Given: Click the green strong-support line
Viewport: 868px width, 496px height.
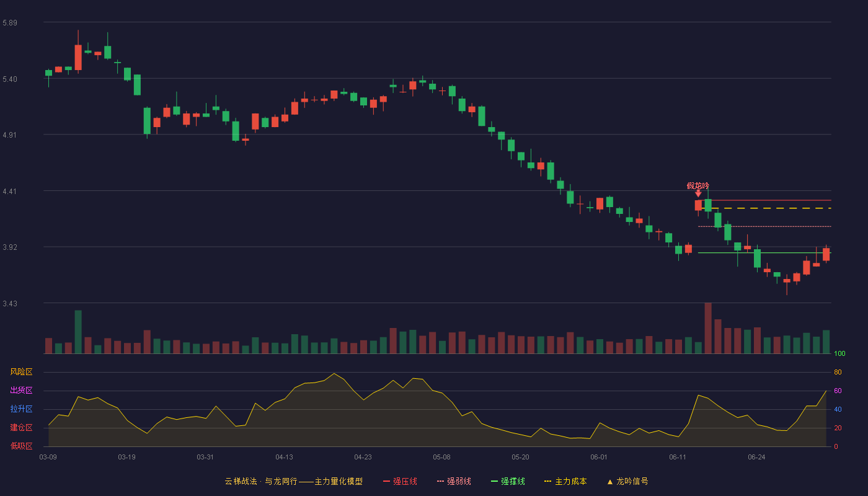Looking at the screenshot, I should [764, 253].
